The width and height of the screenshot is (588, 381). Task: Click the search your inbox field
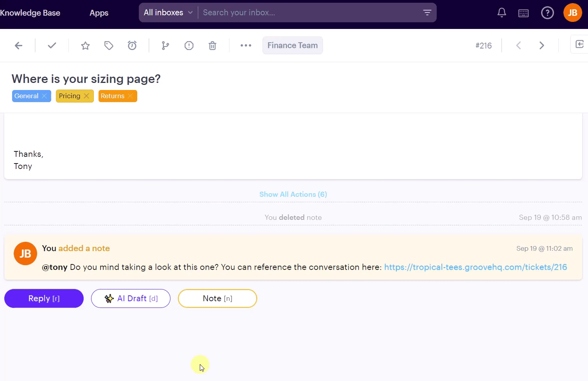(309, 13)
